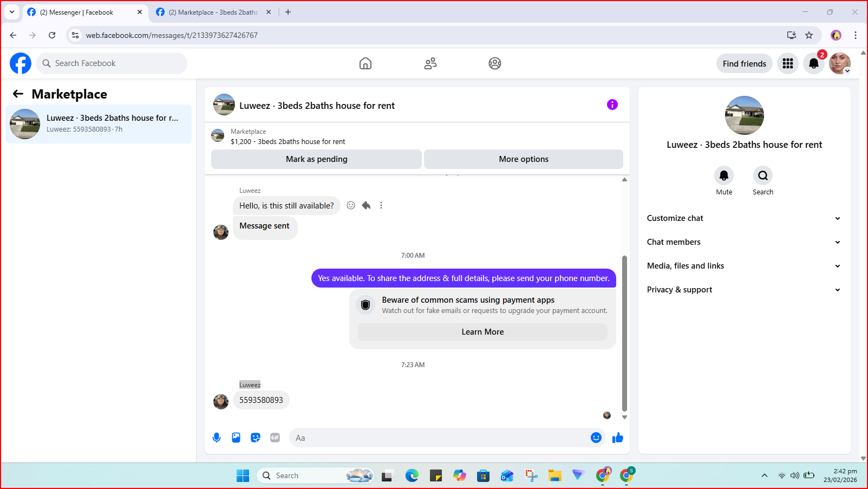Image resolution: width=868 pixels, height=489 pixels.
Task: Reply to 'Hello, is this still available?' message
Action: click(366, 205)
